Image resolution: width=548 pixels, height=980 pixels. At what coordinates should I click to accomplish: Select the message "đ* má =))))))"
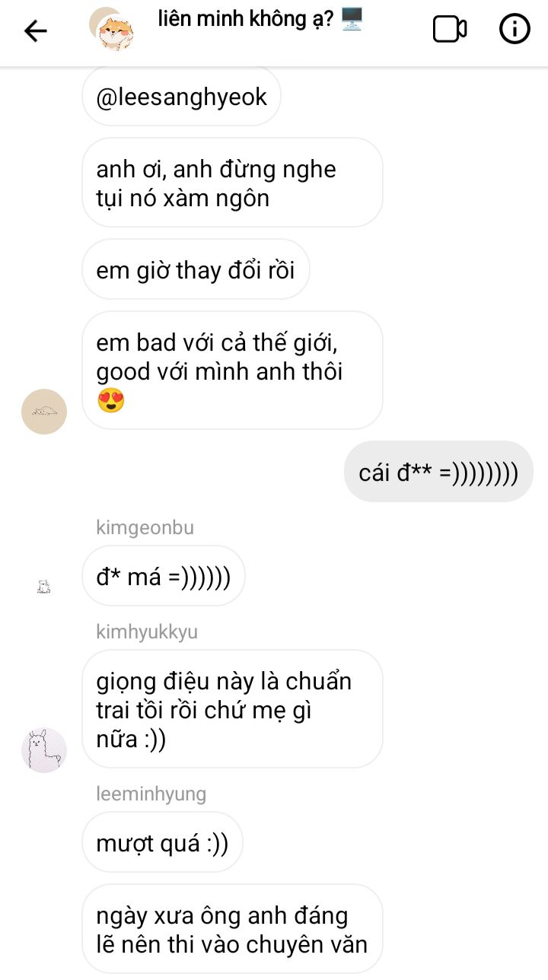(164, 576)
